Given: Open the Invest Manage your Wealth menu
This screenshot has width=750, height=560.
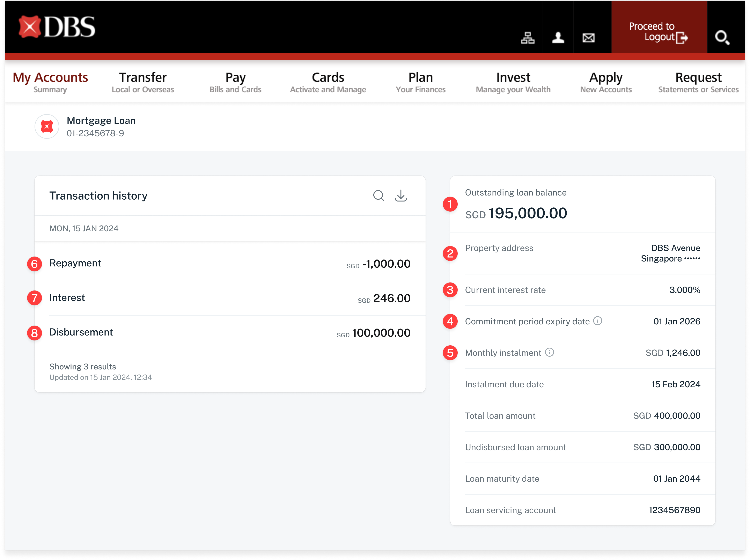Looking at the screenshot, I should coord(513,82).
